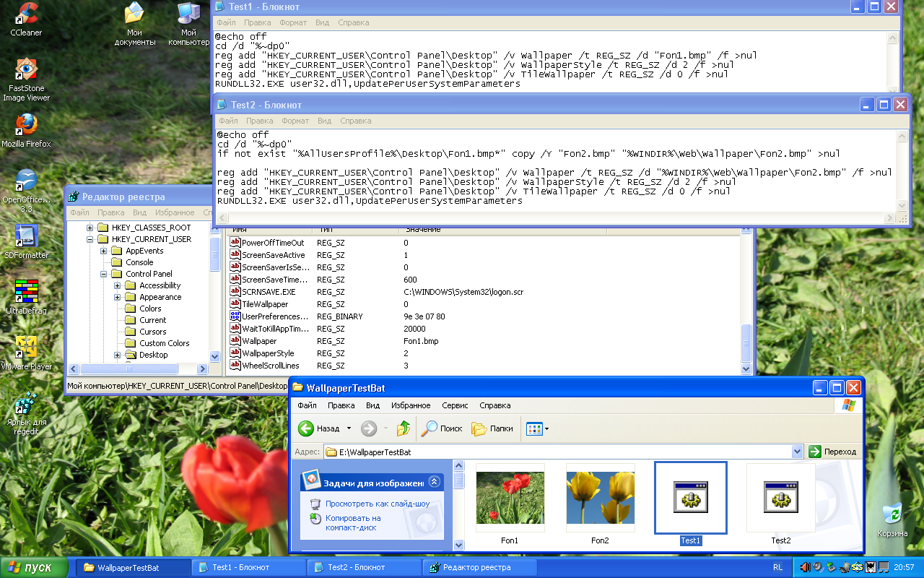Open the Сервис menu in Explorer

[455, 405]
